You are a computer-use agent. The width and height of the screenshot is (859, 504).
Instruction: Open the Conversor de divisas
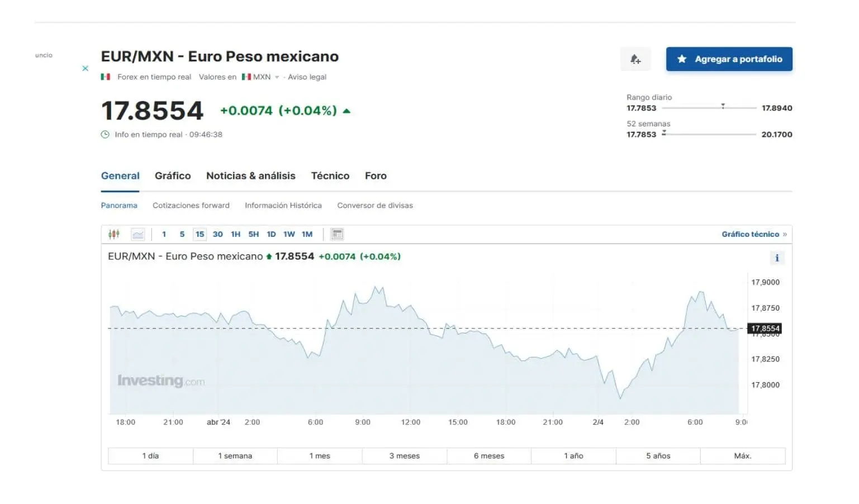coord(375,205)
